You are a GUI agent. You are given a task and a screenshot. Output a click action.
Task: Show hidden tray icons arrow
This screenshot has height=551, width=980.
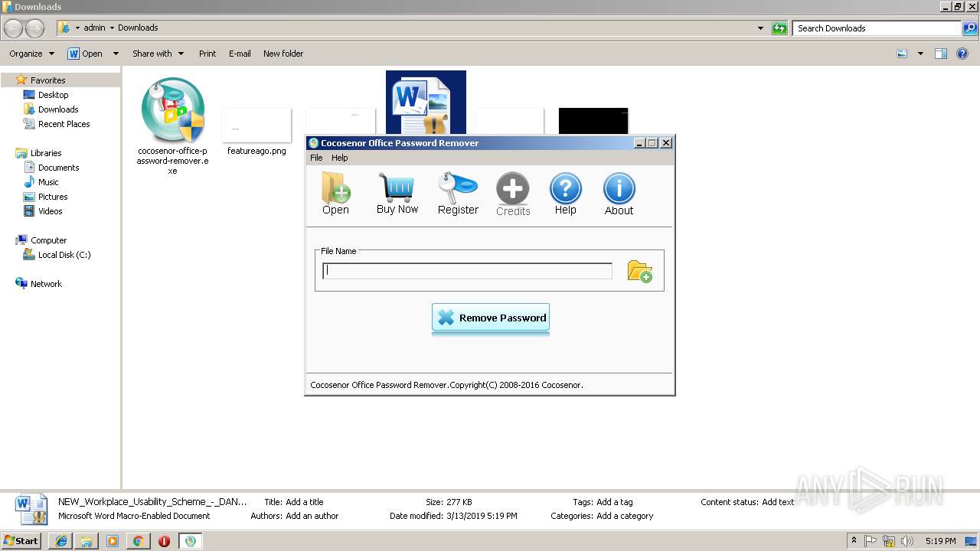point(854,541)
